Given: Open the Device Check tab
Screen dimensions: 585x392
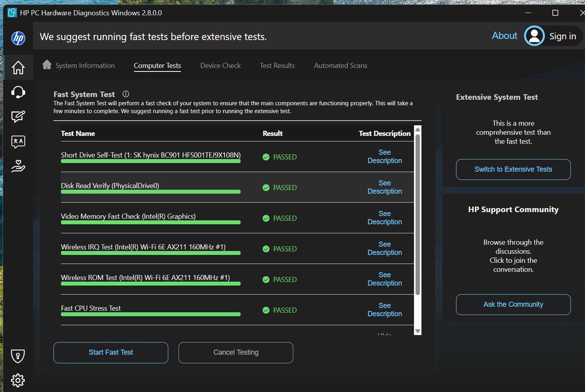Looking at the screenshot, I should coord(220,66).
